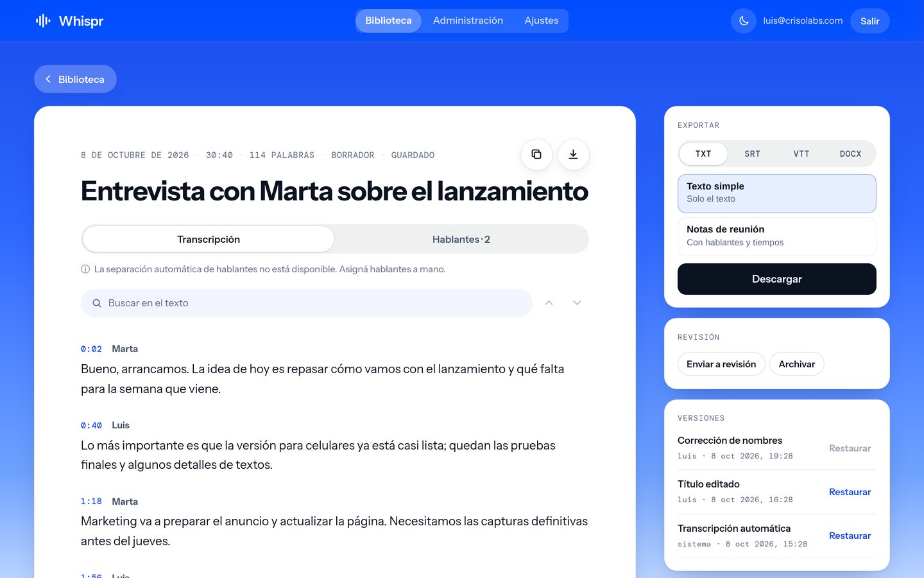Click the search magnifier icon
The height and width of the screenshot is (578, 924).
coord(97,303)
